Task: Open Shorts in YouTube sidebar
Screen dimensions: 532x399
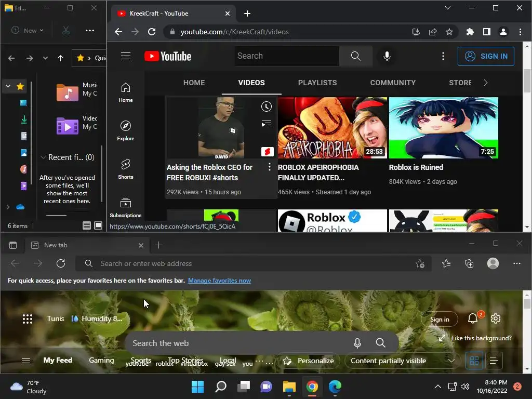Action: [x=126, y=169]
